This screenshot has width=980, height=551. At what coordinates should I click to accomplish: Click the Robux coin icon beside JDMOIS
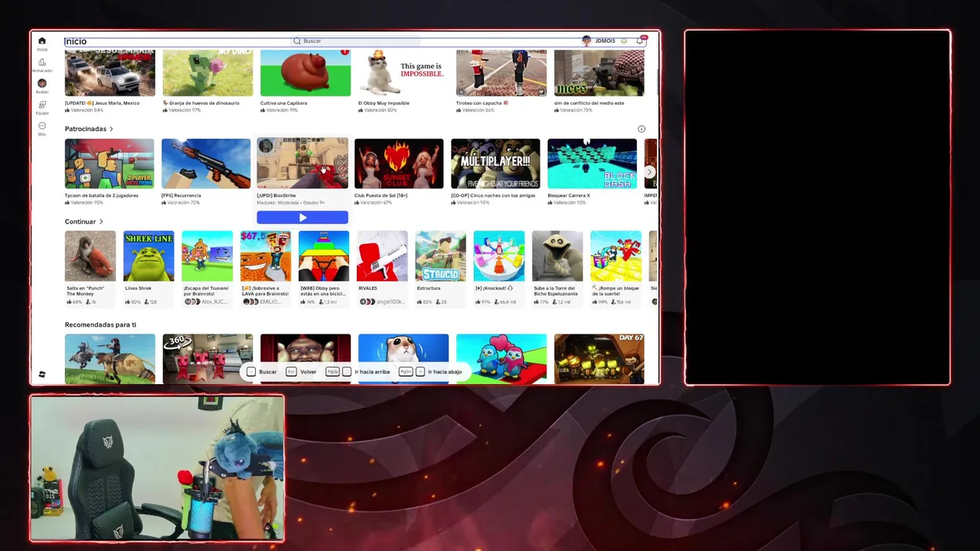[624, 41]
